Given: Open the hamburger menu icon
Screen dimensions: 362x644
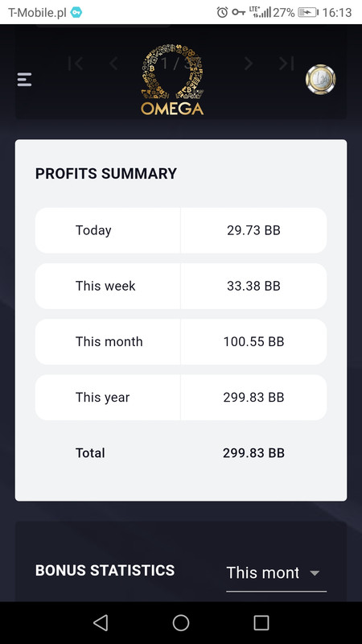Looking at the screenshot, I should coord(24,79).
